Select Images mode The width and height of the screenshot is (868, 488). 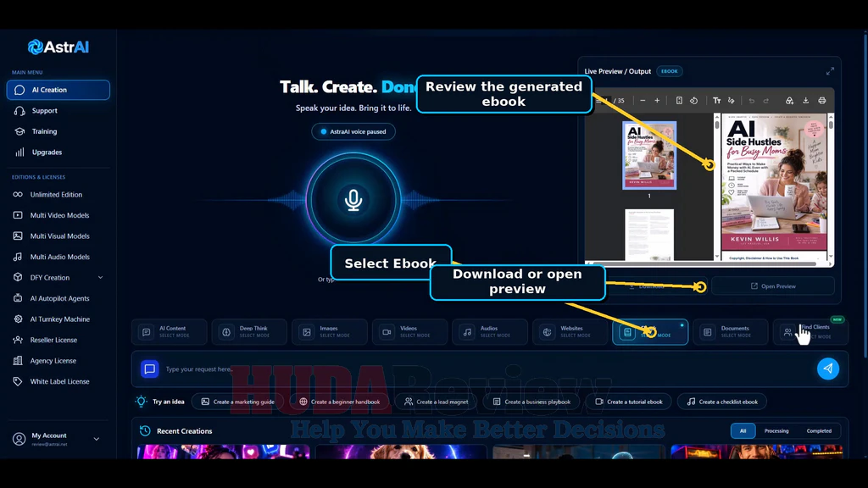[330, 332]
